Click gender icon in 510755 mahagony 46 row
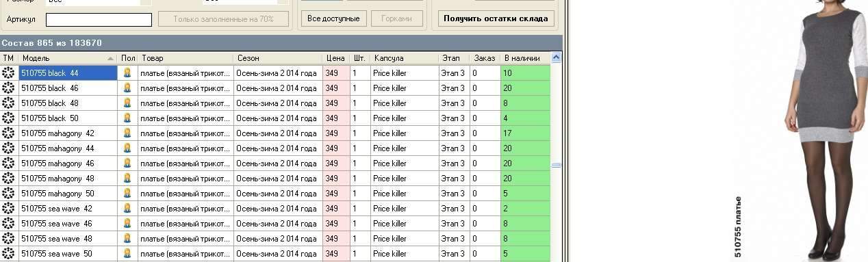This screenshot has width=868, height=262. [127, 163]
